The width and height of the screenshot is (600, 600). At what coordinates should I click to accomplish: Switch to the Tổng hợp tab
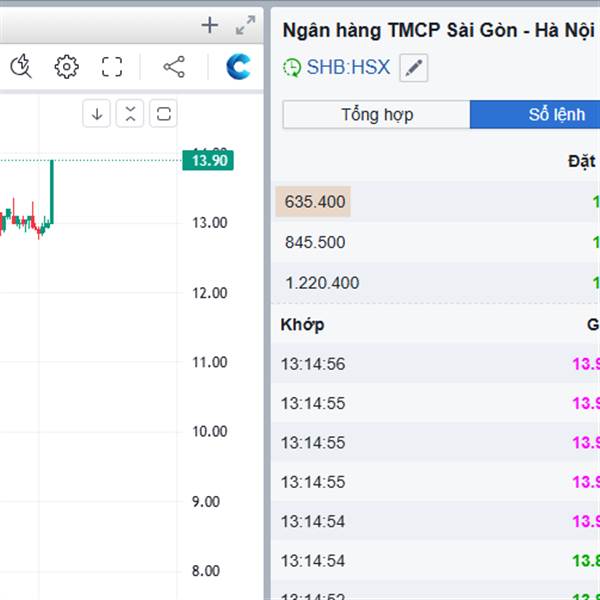tap(377, 114)
